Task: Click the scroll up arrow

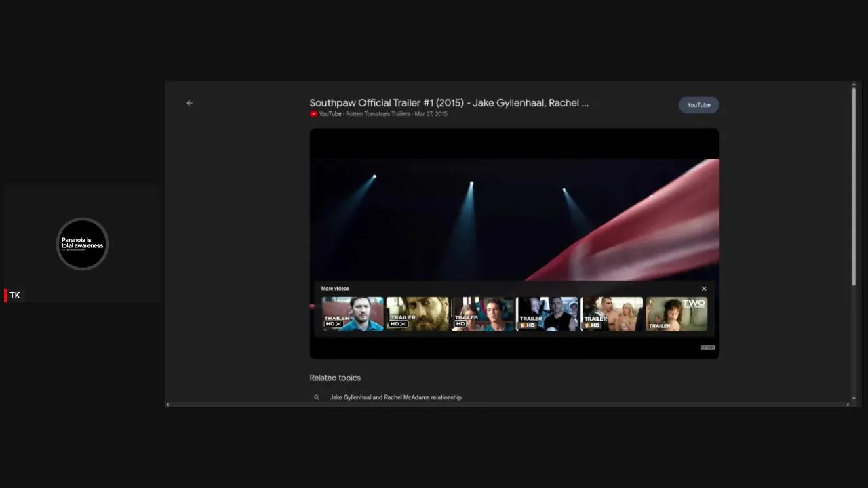Action: pyautogui.click(x=854, y=85)
